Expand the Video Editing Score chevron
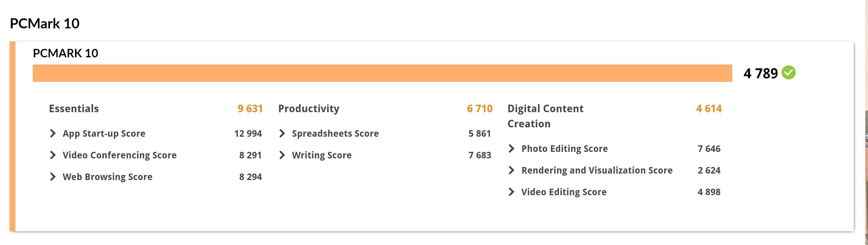This screenshot has height=245, width=868. tap(511, 192)
